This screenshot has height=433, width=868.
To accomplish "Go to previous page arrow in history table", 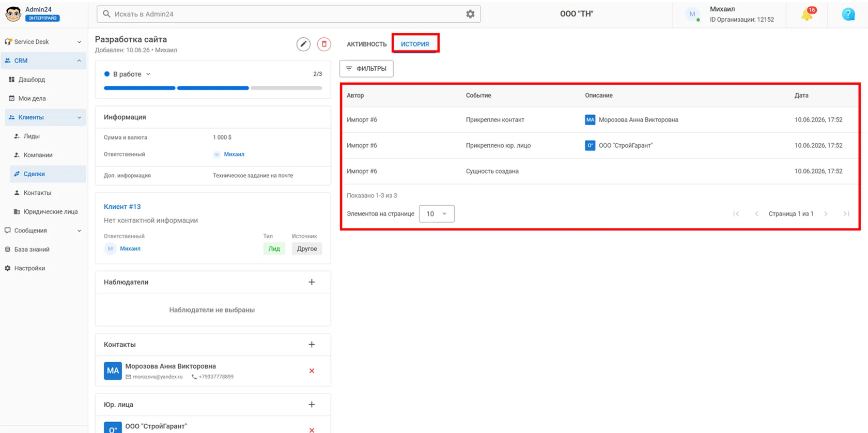I will click(x=756, y=214).
